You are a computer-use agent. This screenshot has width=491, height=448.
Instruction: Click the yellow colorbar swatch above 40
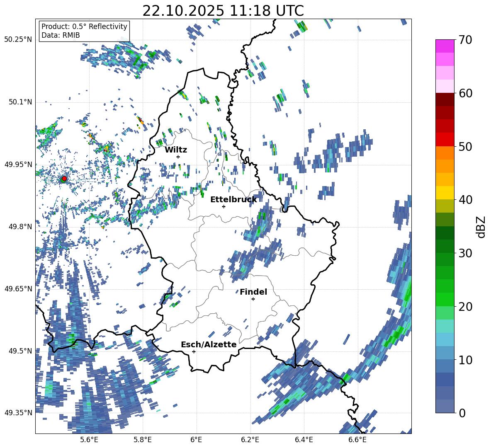pyautogui.click(x=445, y=193)
